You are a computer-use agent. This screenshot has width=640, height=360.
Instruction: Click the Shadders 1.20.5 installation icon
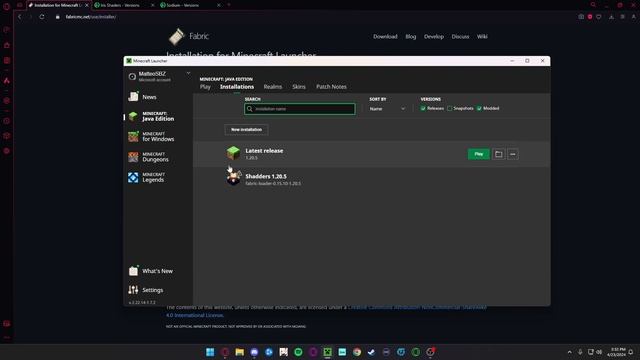tap(233, 178)
